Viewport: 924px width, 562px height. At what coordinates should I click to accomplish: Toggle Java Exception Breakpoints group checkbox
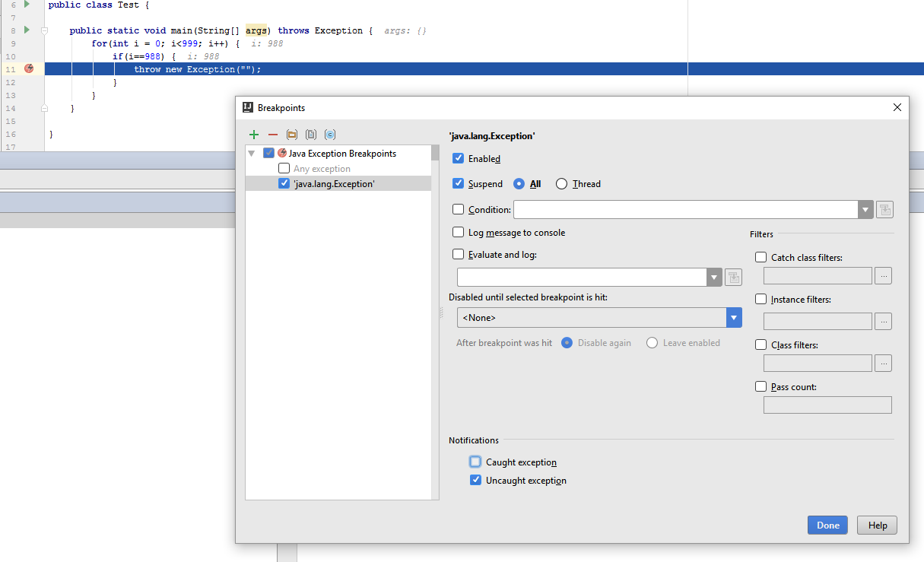pyautogui.click(x=268, y=153)
